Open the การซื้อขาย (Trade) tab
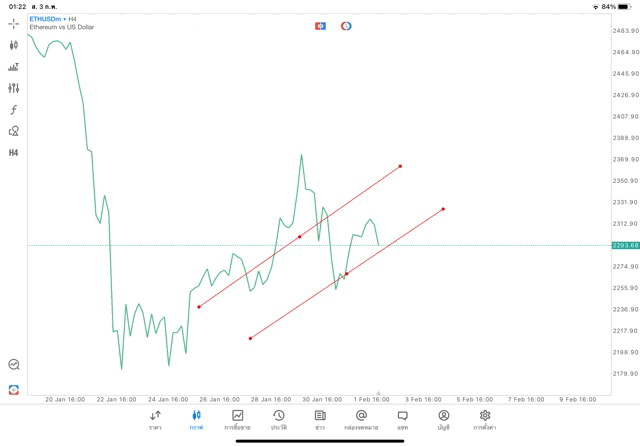The image size is (640, 447). pos(238,420)
